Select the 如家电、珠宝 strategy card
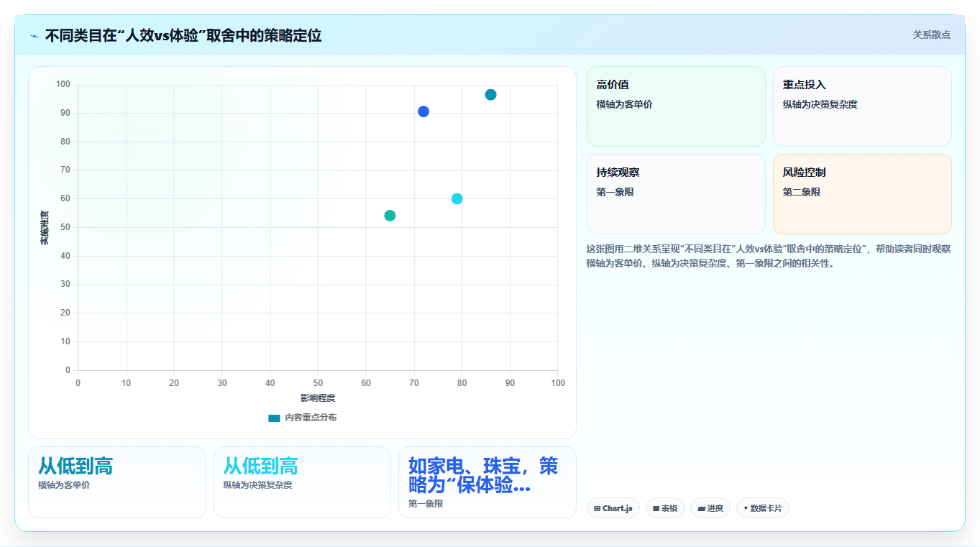 pos(487,482)
